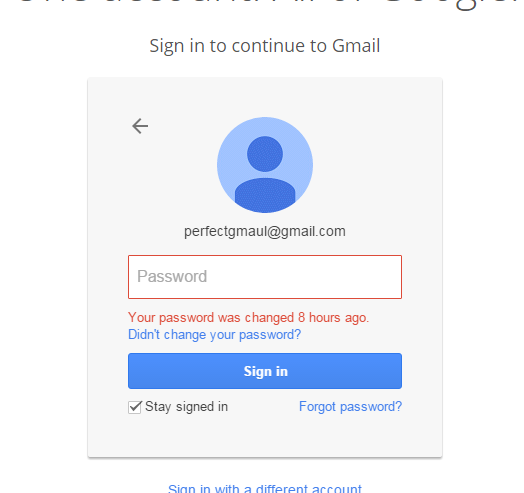Image resolution: width=524 pixels, height=493 pixels.
Task: Click the 'Stay signed in' label text
Action: pos(186,407)
